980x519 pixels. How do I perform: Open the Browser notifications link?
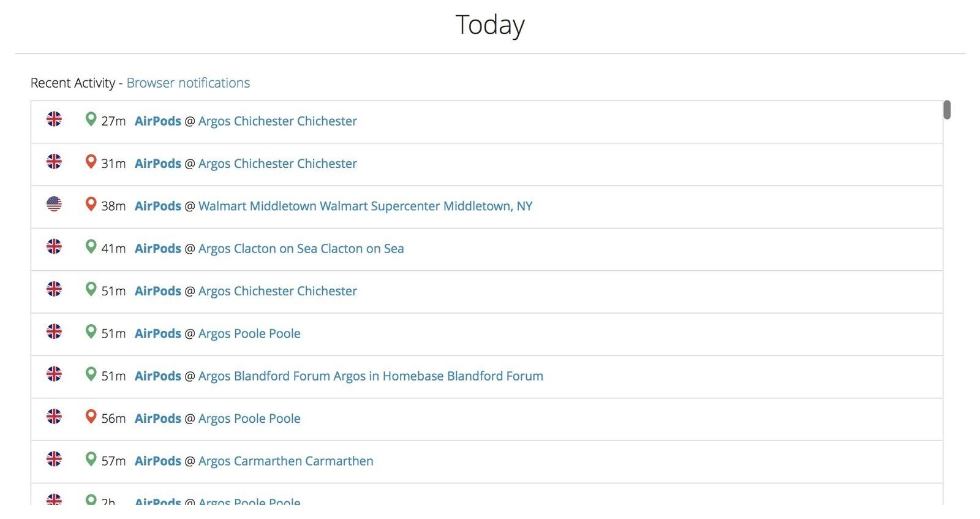(x=188, y=83)
